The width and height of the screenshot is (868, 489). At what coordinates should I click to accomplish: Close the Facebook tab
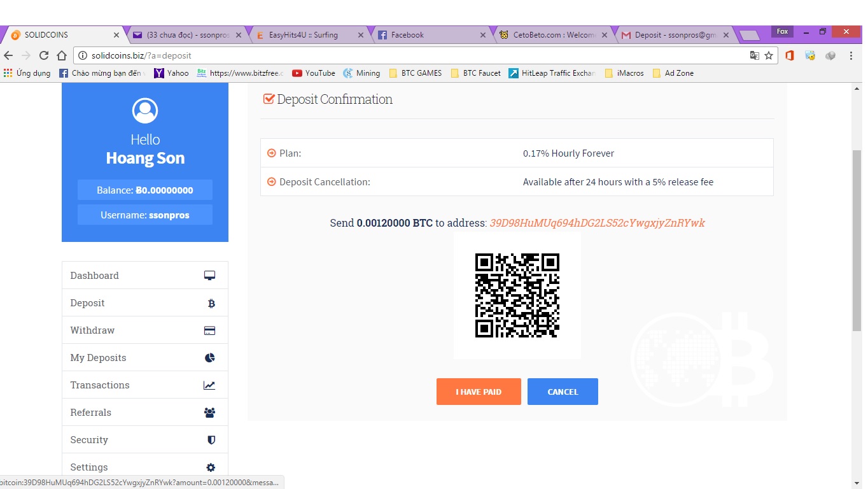483,35
